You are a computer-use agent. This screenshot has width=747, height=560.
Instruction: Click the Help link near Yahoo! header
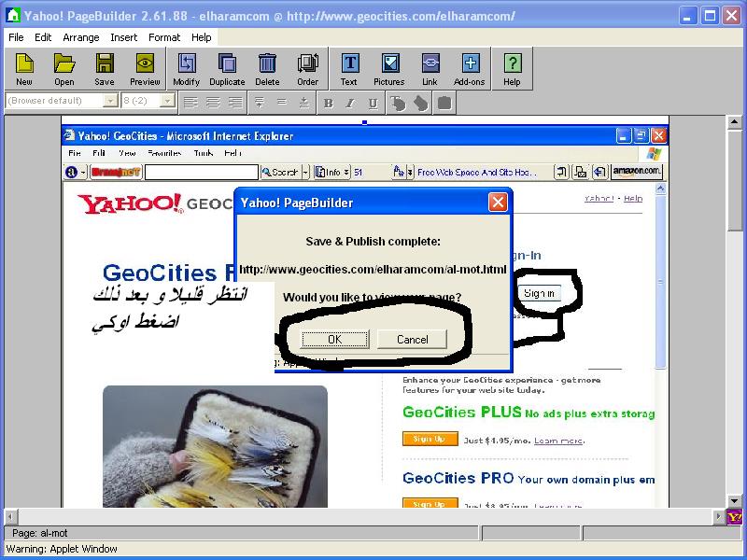click(x=633, y=198)
